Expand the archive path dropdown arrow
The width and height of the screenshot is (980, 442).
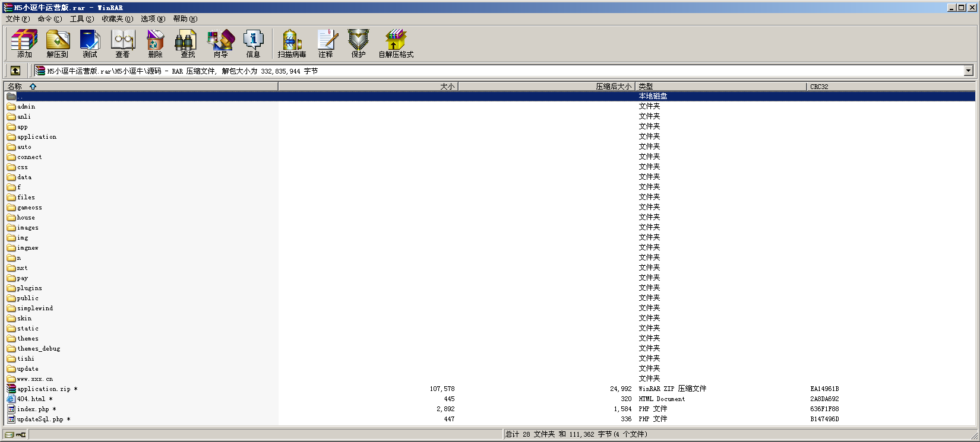(x=968, y=71)
